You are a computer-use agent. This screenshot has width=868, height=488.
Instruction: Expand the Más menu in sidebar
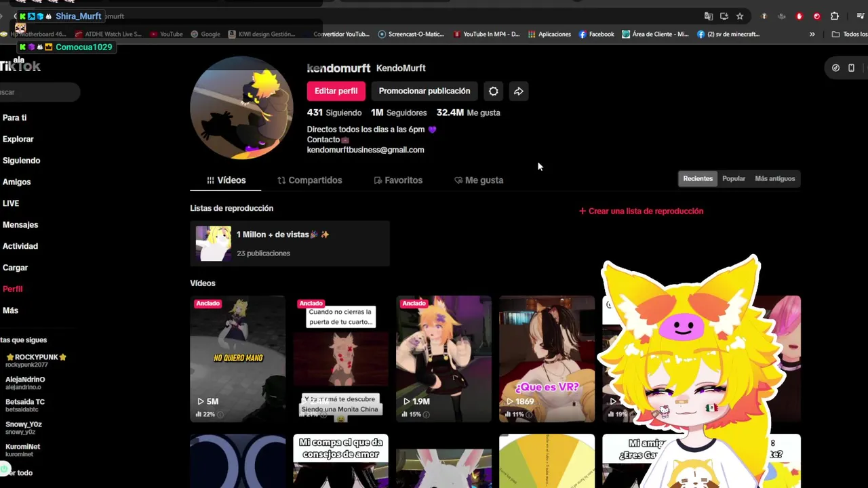coord(10,310)
